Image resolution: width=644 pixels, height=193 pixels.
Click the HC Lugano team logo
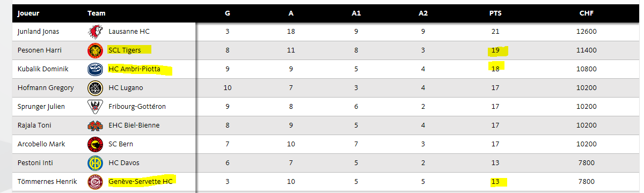pos(95,88)
